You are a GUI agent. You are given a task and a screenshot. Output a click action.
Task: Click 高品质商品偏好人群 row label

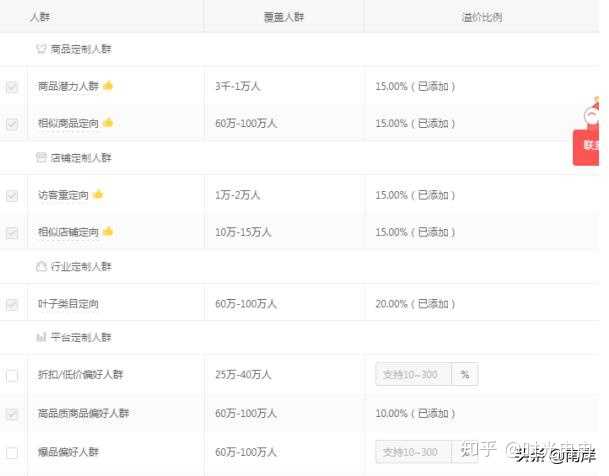click(x=83, y=413)
